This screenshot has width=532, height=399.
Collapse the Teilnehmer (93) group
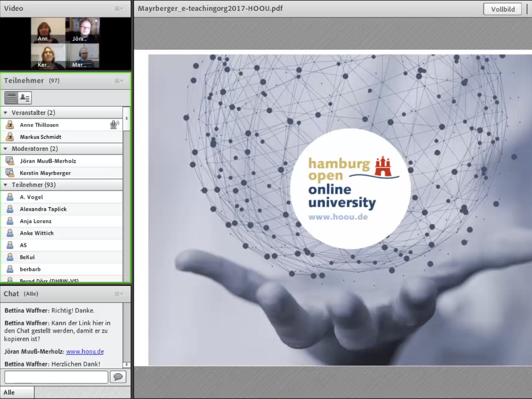(x=5, y=185)
